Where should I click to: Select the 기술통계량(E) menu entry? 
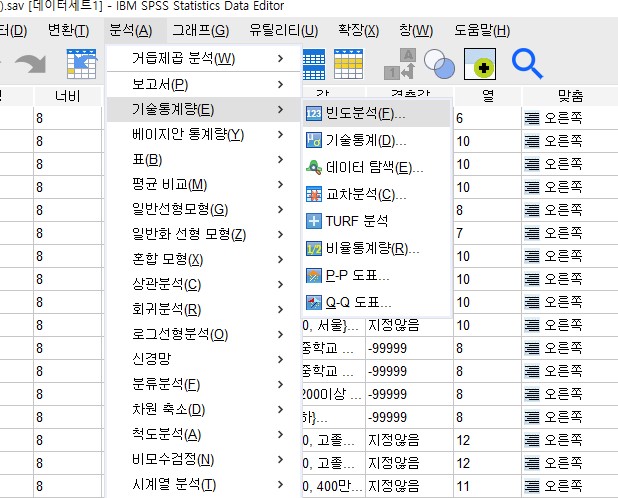[204, 110]
